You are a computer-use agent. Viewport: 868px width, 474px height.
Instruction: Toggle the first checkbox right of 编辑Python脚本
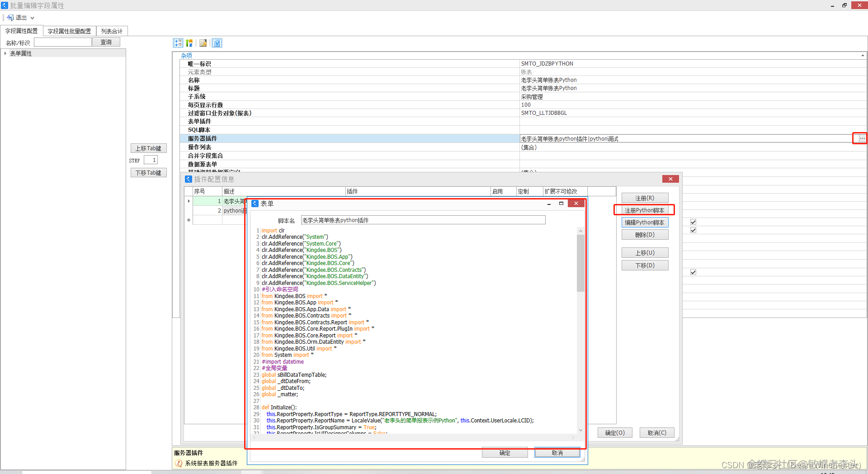(x=693, y=222)
